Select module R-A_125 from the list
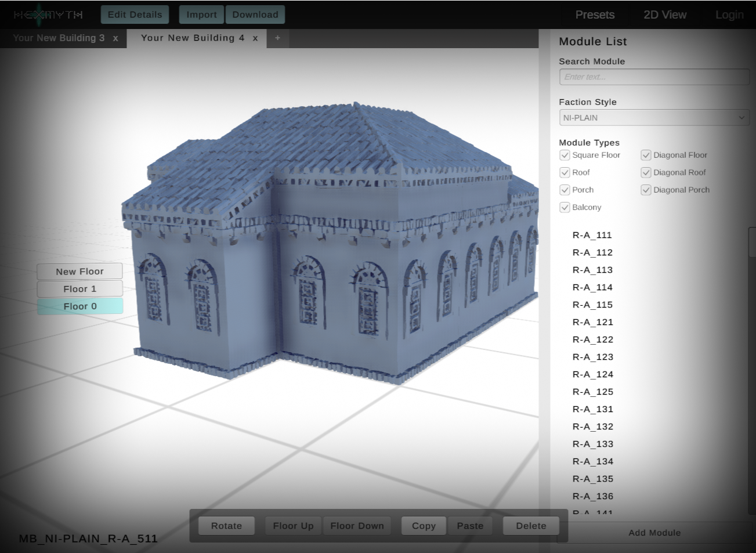This screenshot has width=756, height=553. (x=592, y=392)
